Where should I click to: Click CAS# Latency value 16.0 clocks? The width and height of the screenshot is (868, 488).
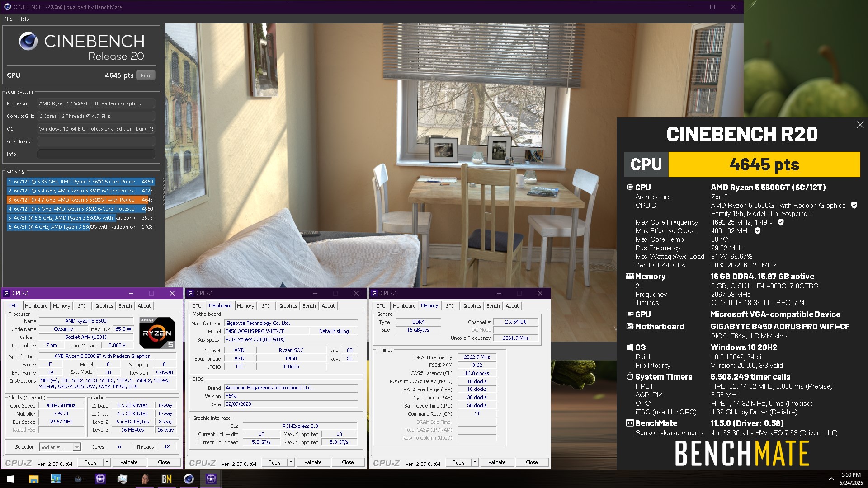477,373
